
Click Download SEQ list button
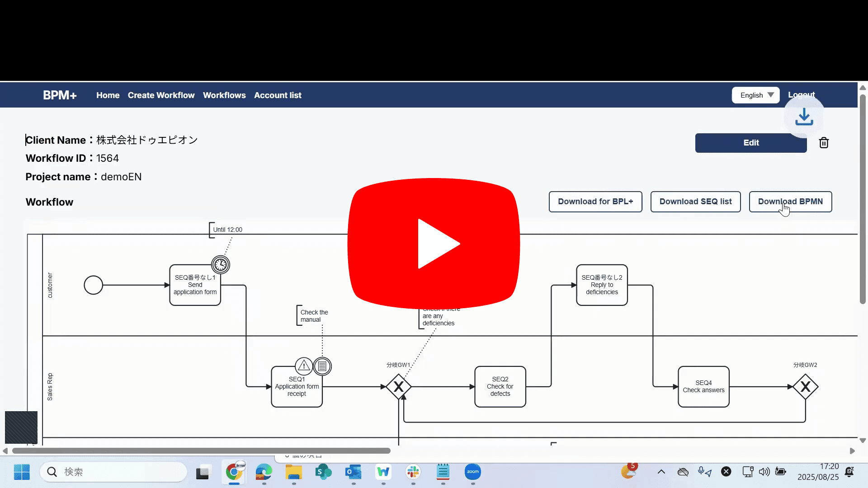(x=695, y=202)
